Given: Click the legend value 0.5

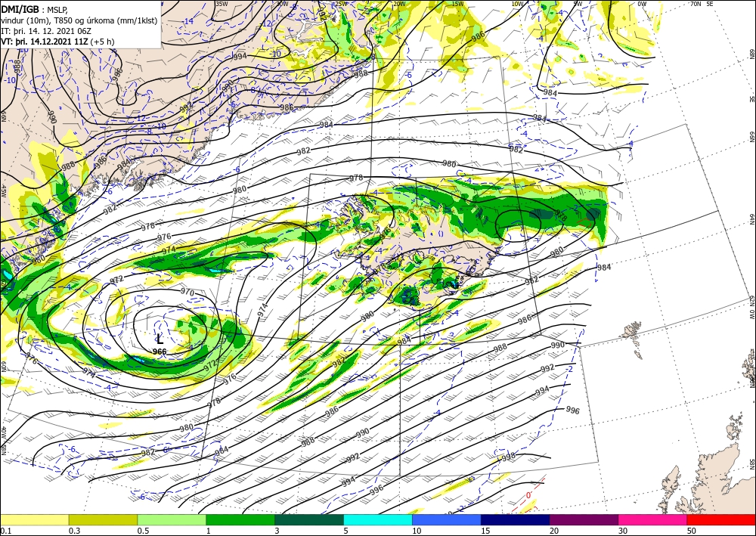Looking at the screenshot, I should tap(142, 531).
